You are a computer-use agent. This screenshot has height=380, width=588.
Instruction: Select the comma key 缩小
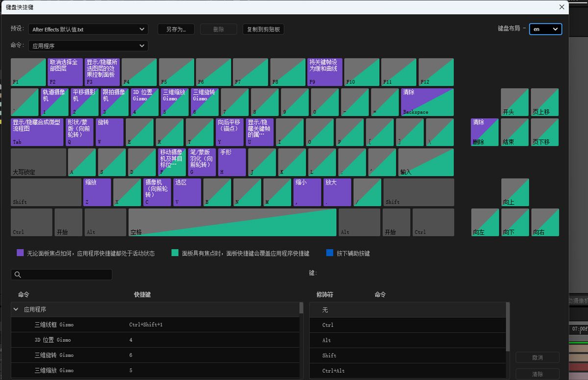[x=307, y=192]
